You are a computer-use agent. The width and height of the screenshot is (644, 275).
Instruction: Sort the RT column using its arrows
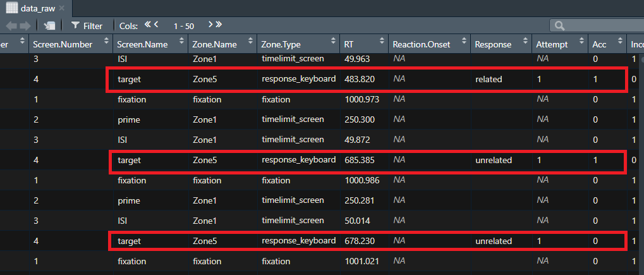382,41
